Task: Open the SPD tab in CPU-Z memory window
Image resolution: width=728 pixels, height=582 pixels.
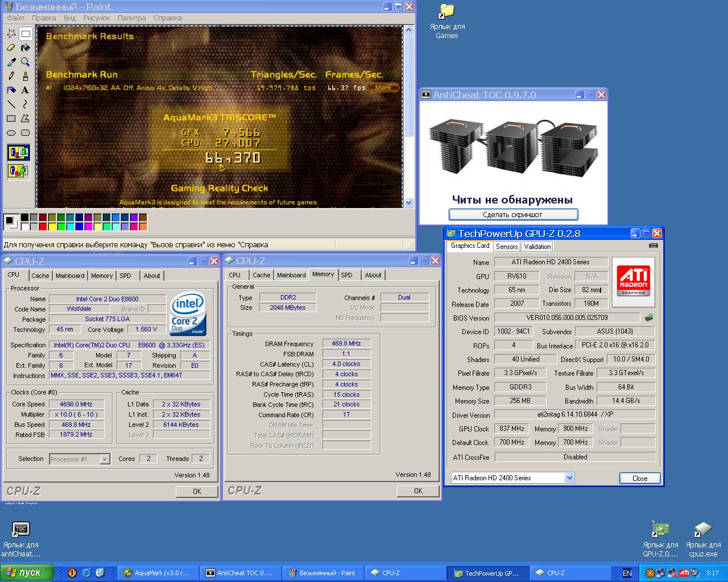Action: (x=346, y=275)
